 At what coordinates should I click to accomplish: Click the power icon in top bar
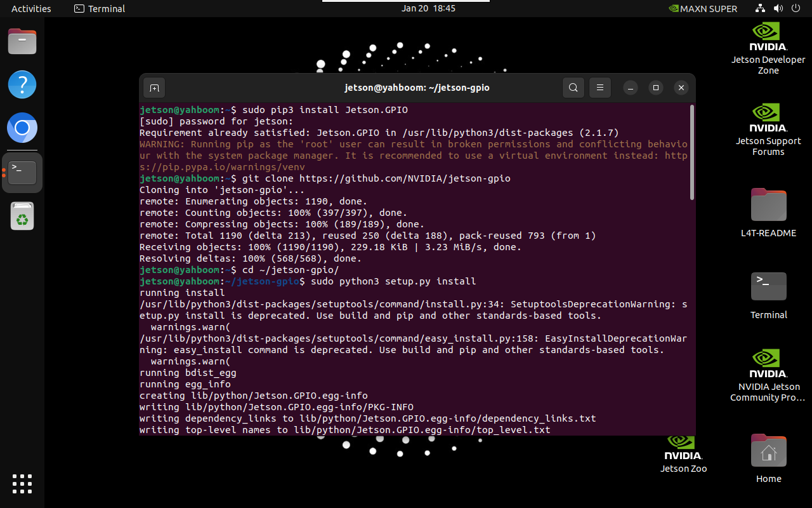pyautogui.click(x=796, y=8)
